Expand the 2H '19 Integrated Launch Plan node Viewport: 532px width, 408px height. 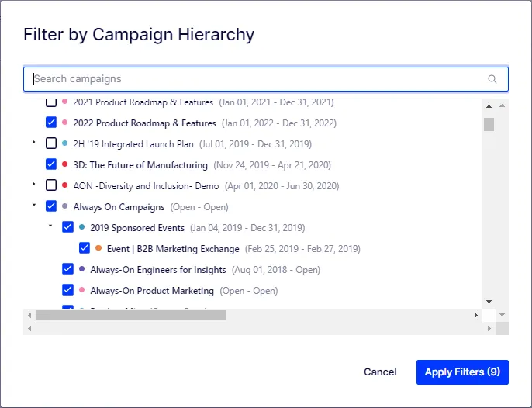tap(34, 142)
